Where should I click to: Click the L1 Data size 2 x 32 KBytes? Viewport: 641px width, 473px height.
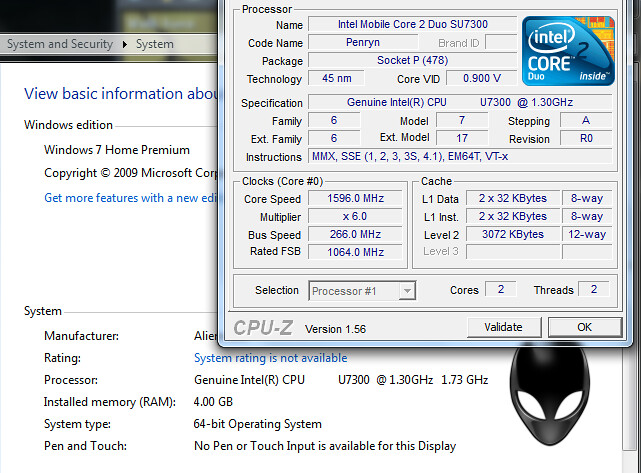pyautogui.click(x=513, y=198)
